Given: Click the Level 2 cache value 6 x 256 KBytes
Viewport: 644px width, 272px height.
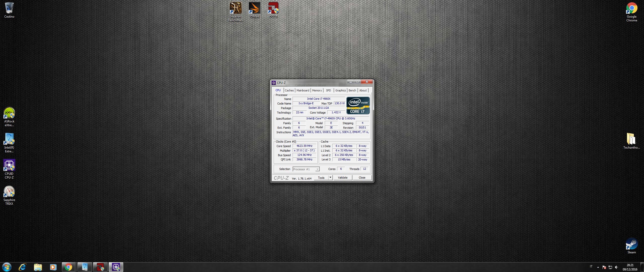Looking at the screenshot, I should (344, 155).
